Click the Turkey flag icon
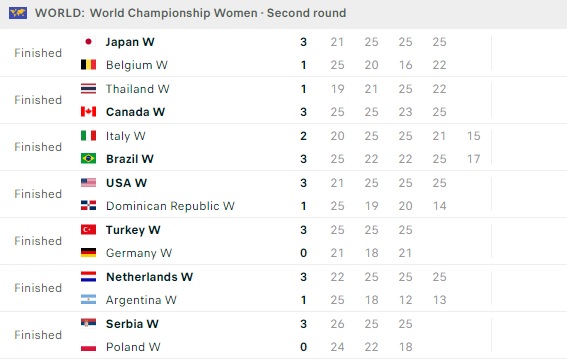The width and height of the screenshot is (567, 361). (x=88, y=230)
